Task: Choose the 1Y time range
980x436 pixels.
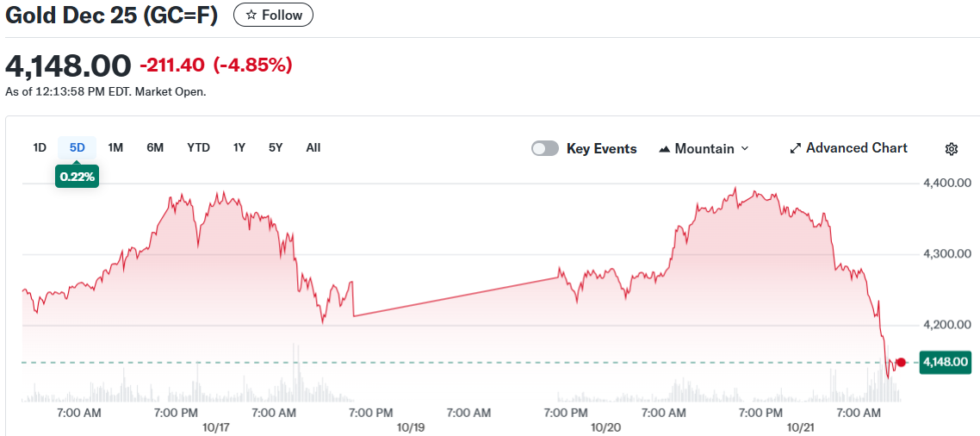Action: point(239,147)
